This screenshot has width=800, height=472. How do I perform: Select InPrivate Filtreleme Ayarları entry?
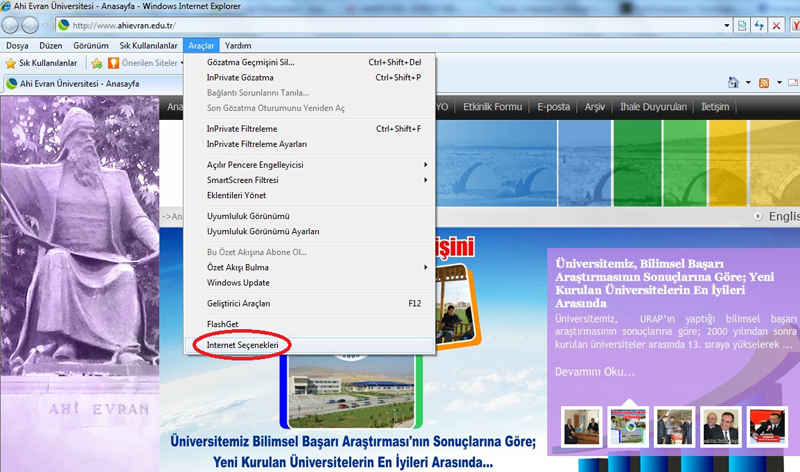point(310,144)
